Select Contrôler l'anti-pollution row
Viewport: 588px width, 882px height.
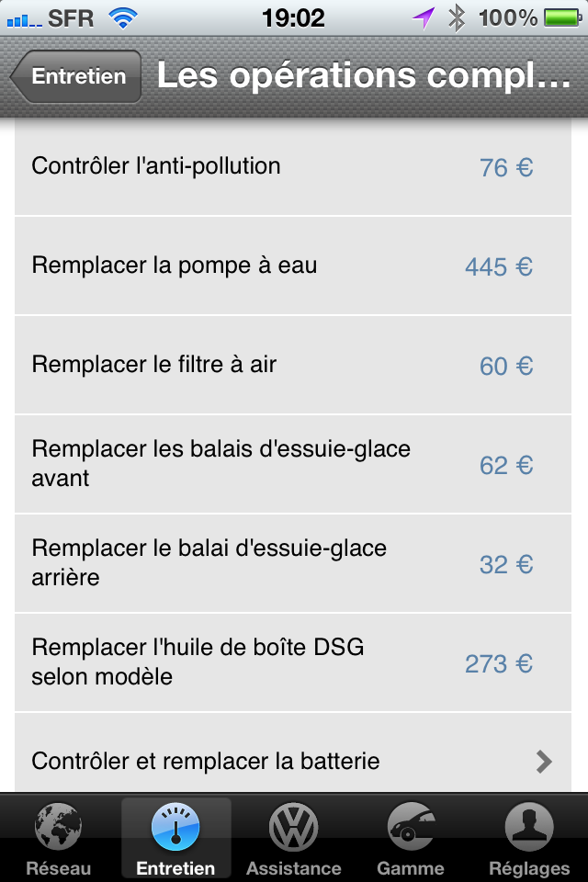[293, 167]
